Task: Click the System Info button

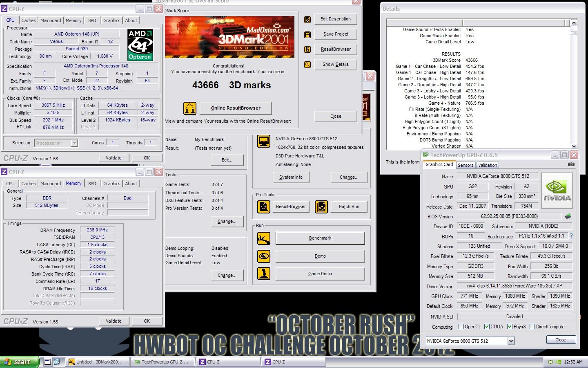Action: (x=291, y=177)
